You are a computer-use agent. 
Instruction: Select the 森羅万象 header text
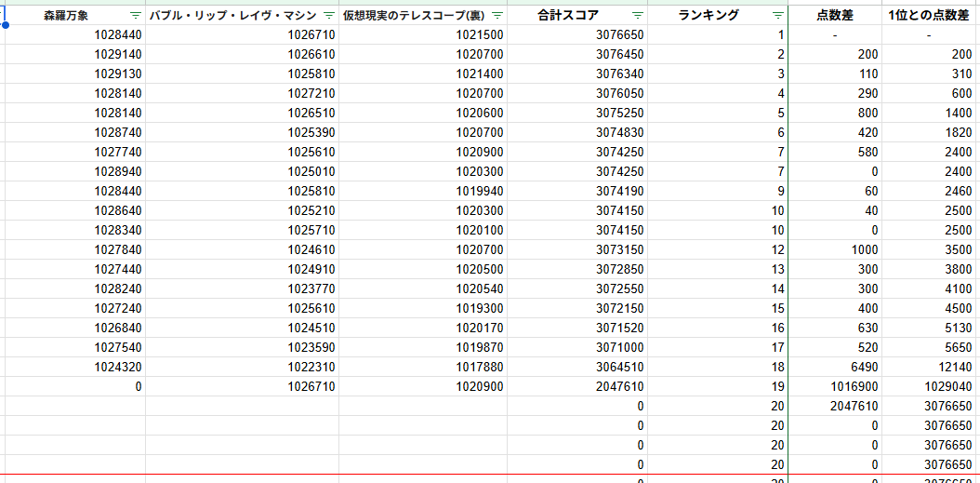pyautogui.click(x=66, y=16)
